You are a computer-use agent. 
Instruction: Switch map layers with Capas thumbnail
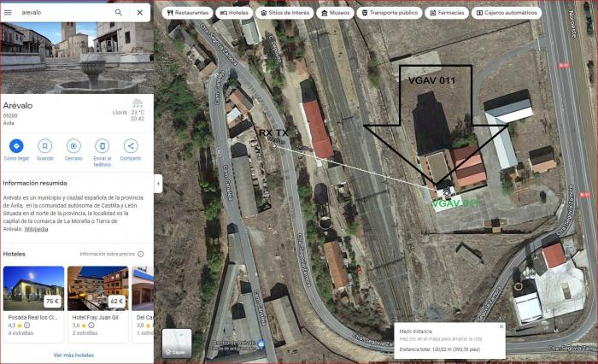point(177,343)
